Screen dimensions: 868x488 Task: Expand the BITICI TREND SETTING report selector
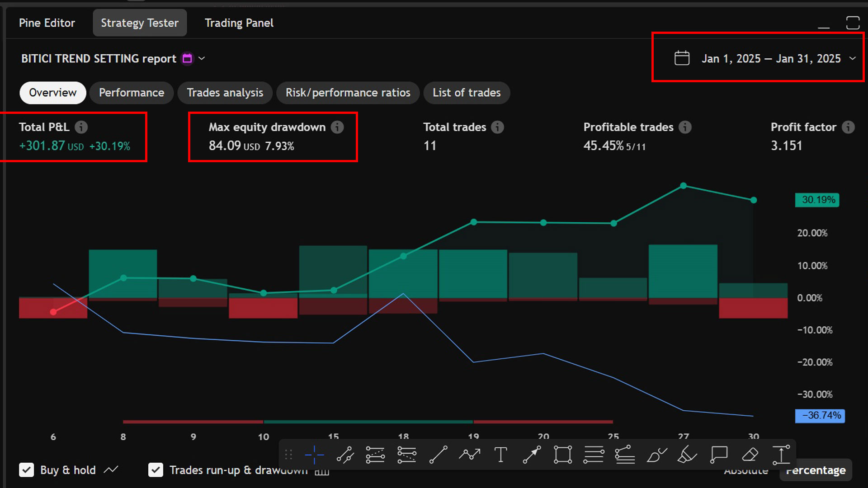(202, 58)
